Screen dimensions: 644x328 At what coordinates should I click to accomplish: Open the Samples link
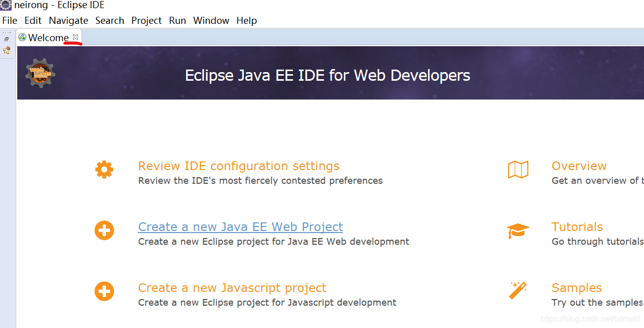577,288
